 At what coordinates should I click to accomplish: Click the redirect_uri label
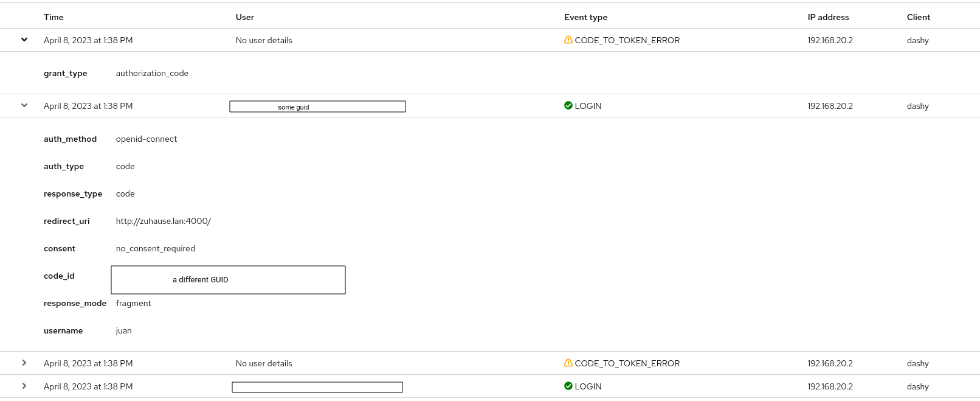pos(67,221)
